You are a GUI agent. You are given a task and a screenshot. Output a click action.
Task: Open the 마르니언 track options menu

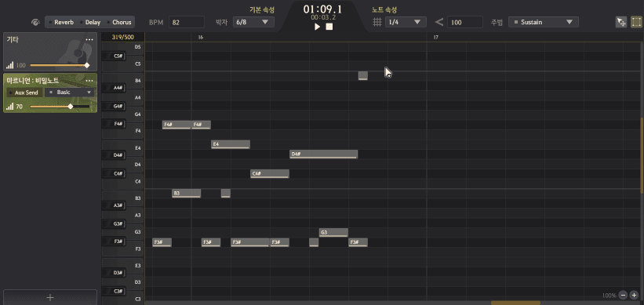tap(89, 80)
